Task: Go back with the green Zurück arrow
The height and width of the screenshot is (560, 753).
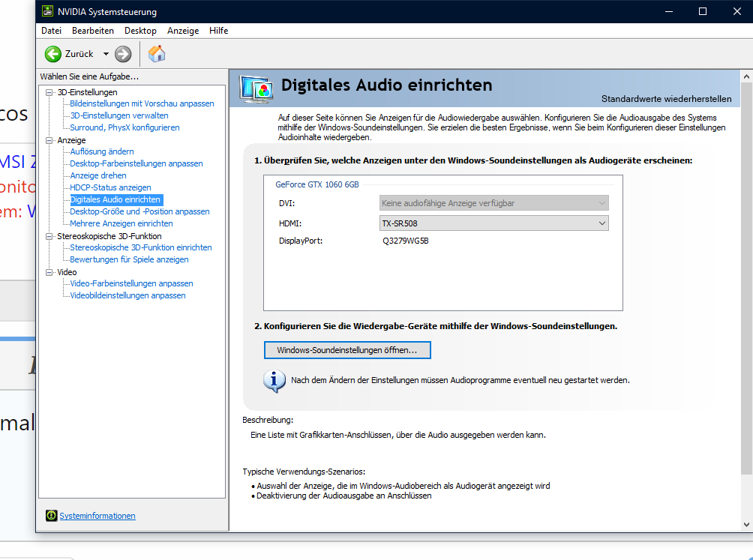Action: pyautogui.click(x=52, y=54)
